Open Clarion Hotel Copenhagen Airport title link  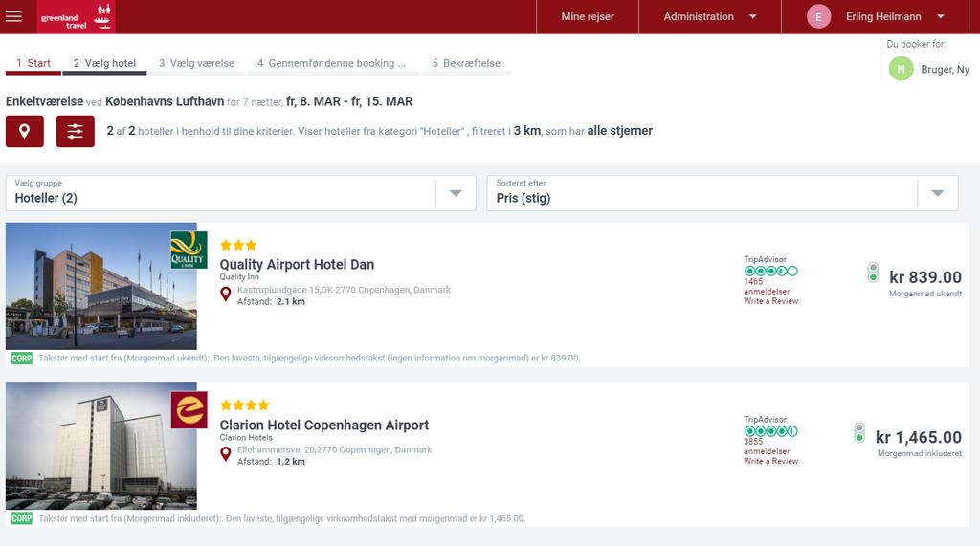[x=323, y=425]
